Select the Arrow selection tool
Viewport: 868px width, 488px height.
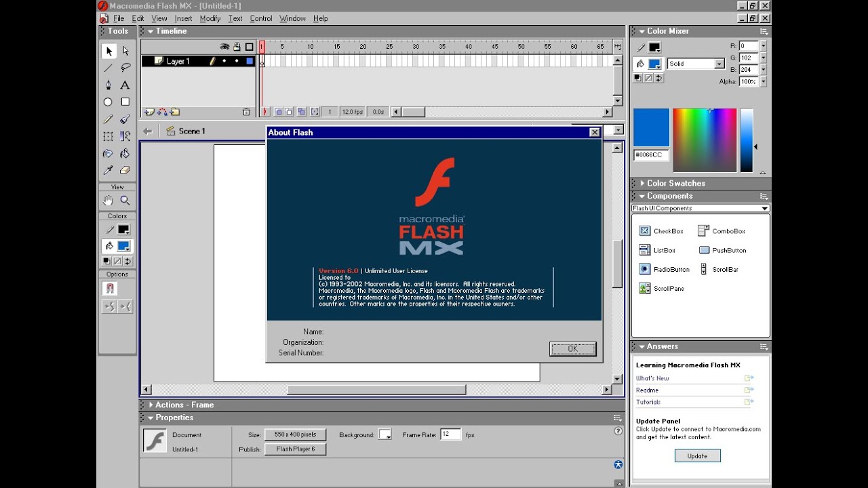[108, 51]
